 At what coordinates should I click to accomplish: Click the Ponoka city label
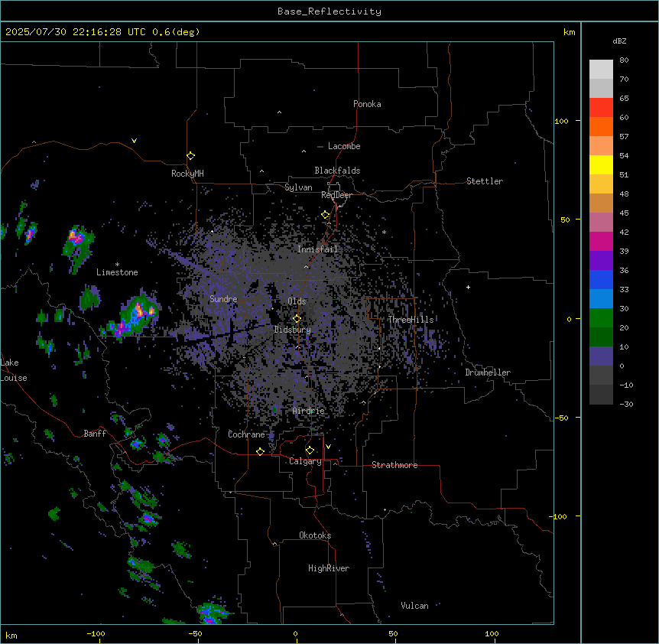(x=367, y=104)
